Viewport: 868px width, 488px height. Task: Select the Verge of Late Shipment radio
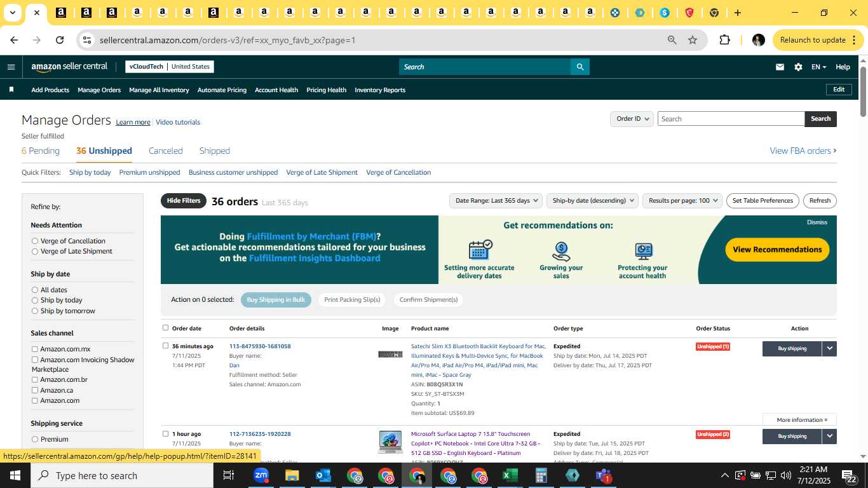click(35, 252)
